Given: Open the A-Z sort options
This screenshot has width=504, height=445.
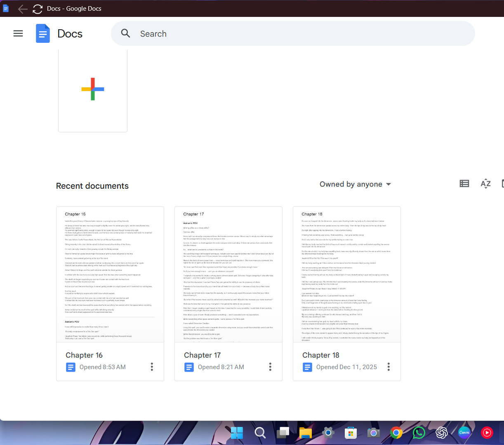Looking at the screenshot, I should (x=485, y=184).
